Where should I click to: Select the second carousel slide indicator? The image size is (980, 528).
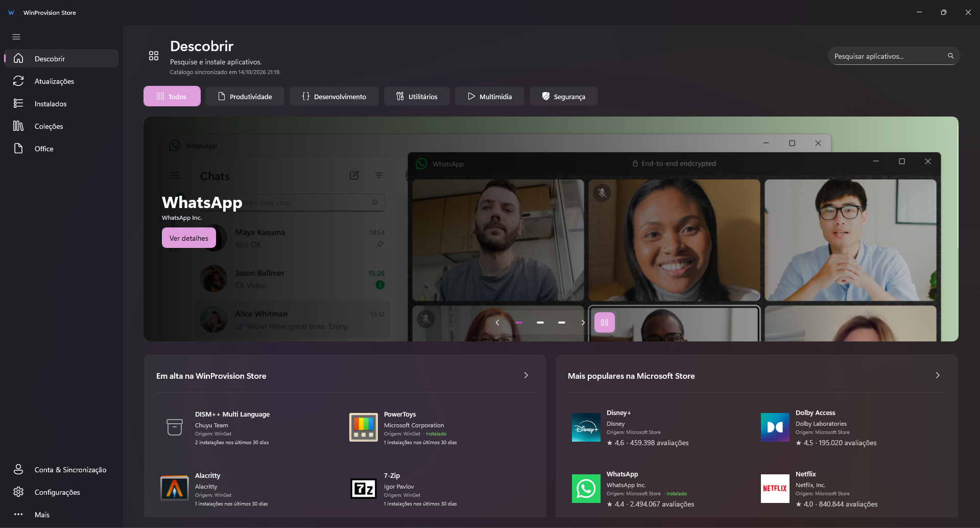pyautogui.click(x=540, y=323)
